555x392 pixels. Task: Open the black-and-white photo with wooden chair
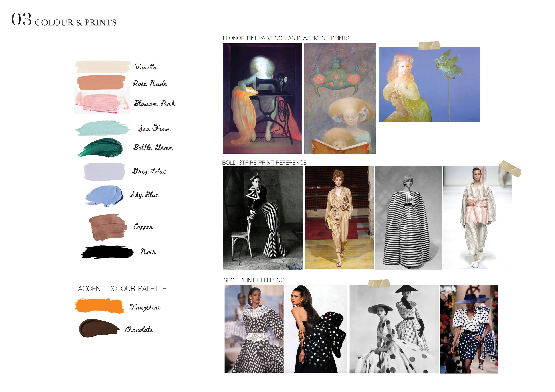[x=263, y=218]
